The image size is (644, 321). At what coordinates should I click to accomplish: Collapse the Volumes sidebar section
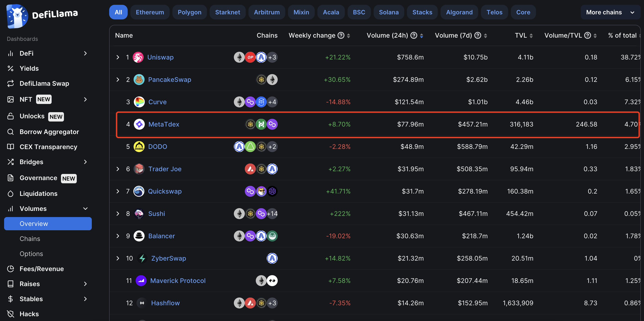85,208
